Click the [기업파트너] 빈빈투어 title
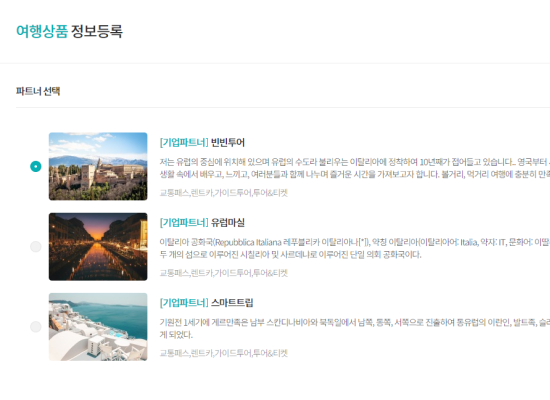Viewport: 550px width, 400px height. click(202, 142)
